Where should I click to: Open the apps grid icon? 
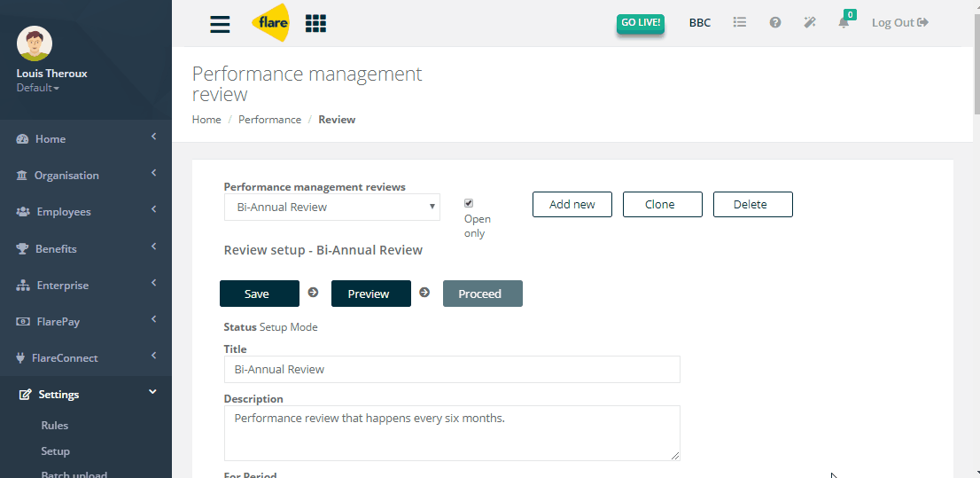[315, 23]
